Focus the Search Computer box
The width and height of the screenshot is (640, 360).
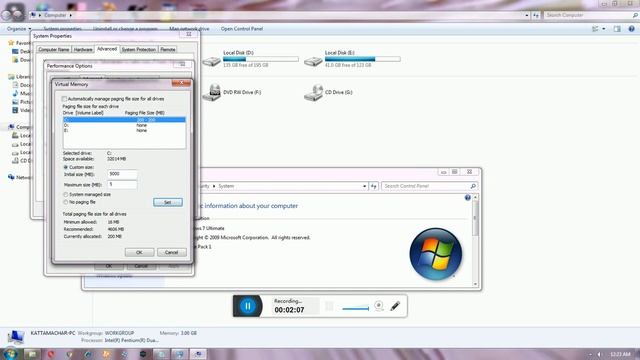click(591, 15)
